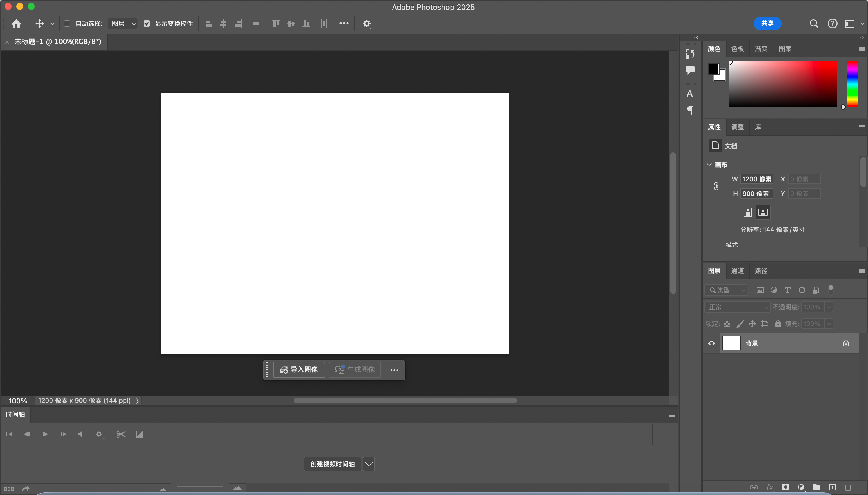Hide the 背景 layer with eye icon
The width and height of the screenshot is (868, 495).
point(711,343)
